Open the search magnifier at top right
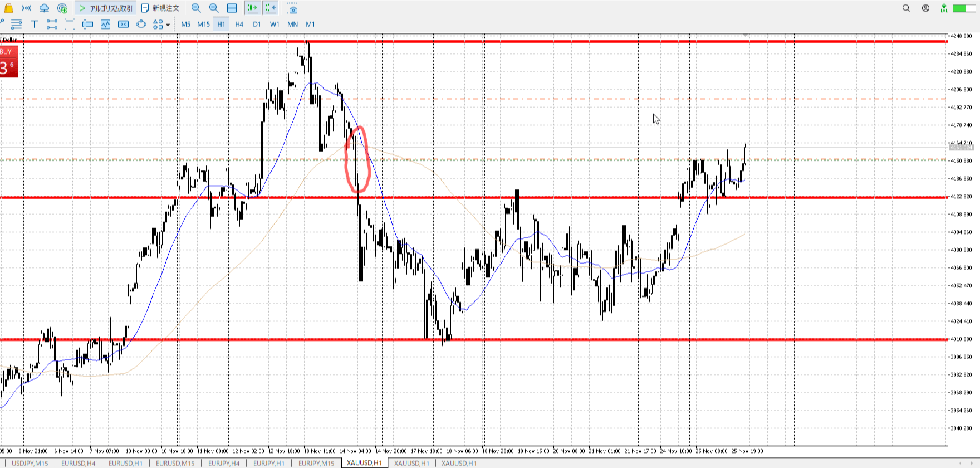 tap(906, 8)
